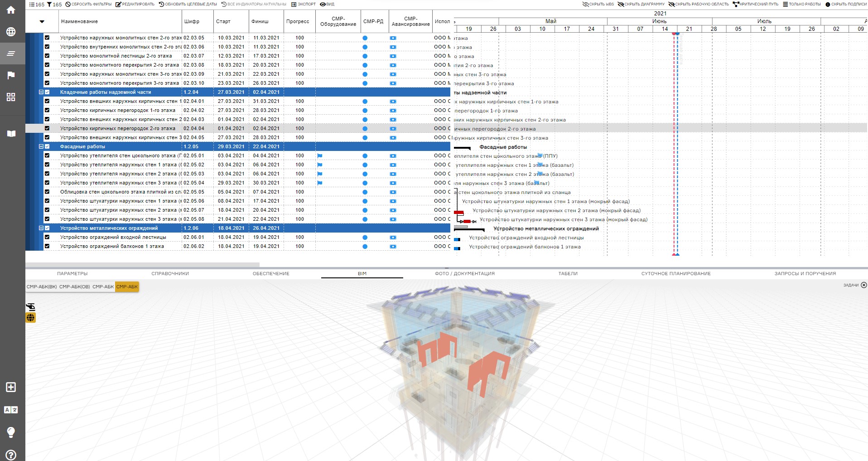The width and height of the screenshot is (868, 461).
Task: Activate helicopter fly mode in BIM viewer
Action: point(31,307)
